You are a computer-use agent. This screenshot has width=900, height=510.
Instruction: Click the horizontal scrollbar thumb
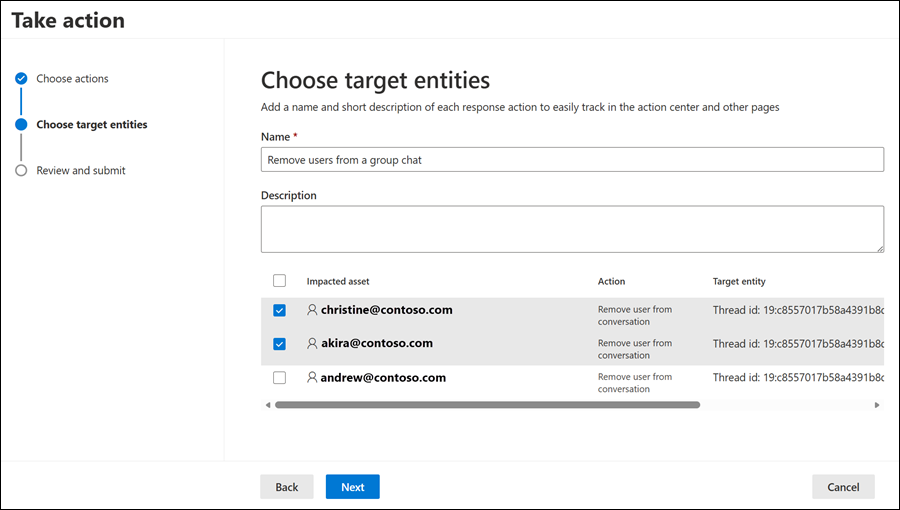[x=487, y=405]
